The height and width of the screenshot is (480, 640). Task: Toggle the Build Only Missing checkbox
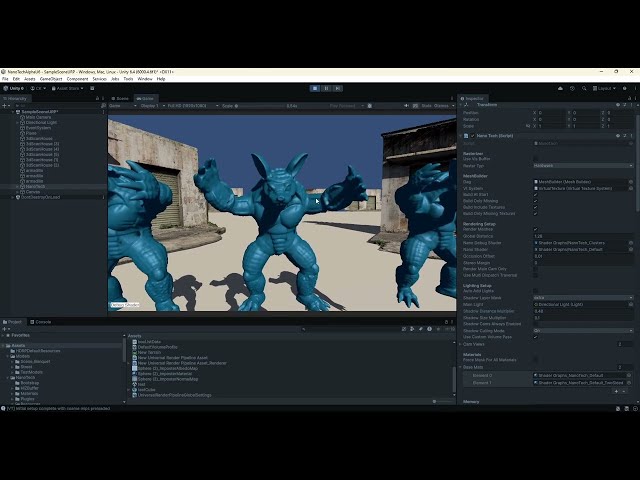coord(536,201)
